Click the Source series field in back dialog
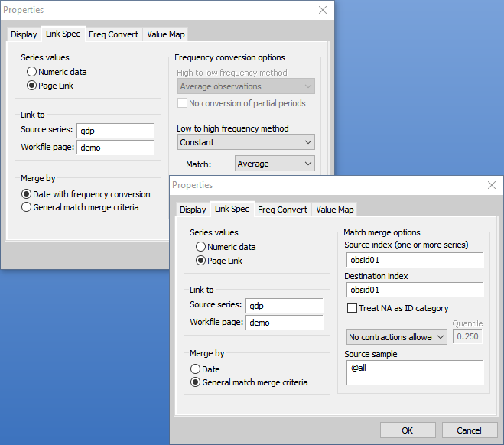The image size is (504, 445). 115,130
